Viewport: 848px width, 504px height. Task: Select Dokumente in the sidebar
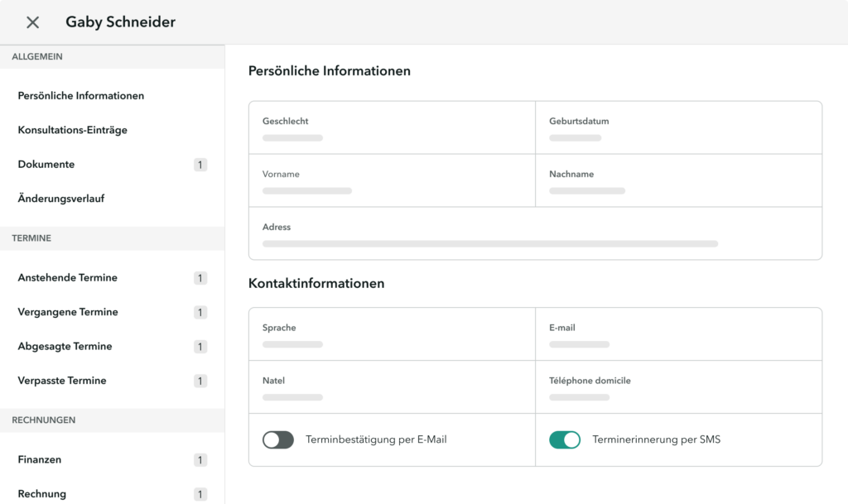click(46, 164)
